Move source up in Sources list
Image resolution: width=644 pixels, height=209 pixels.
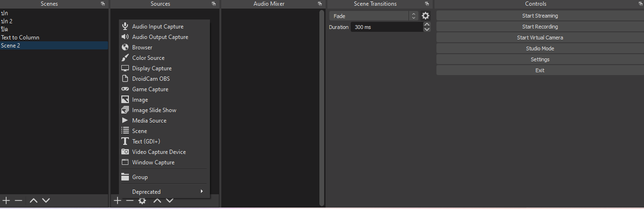point(157,200)
